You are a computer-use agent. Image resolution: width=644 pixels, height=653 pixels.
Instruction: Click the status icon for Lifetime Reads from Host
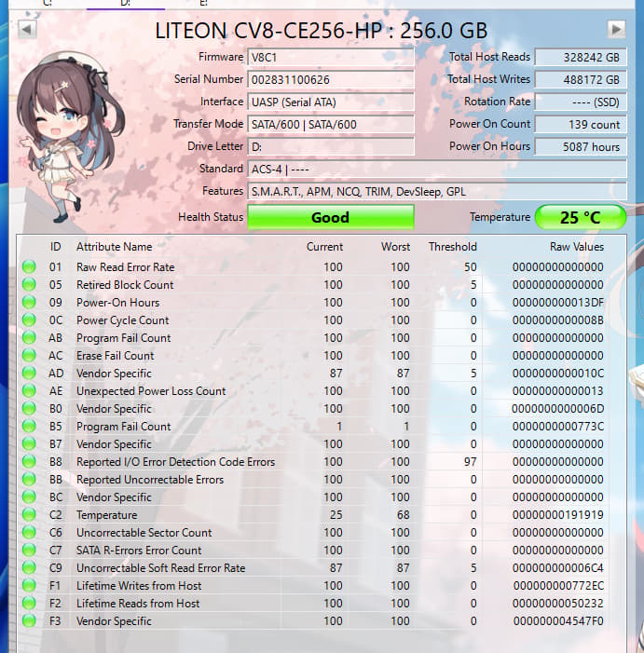point(29,604)
